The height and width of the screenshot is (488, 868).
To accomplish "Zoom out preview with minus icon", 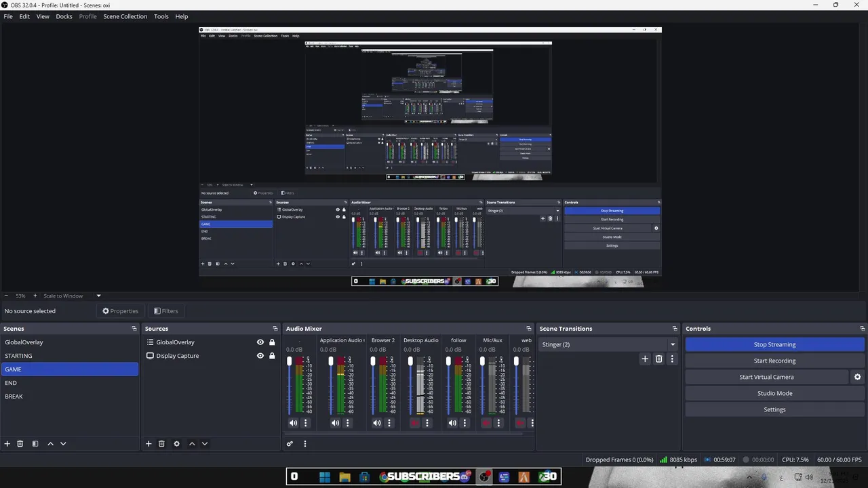I will pos(6,296).
